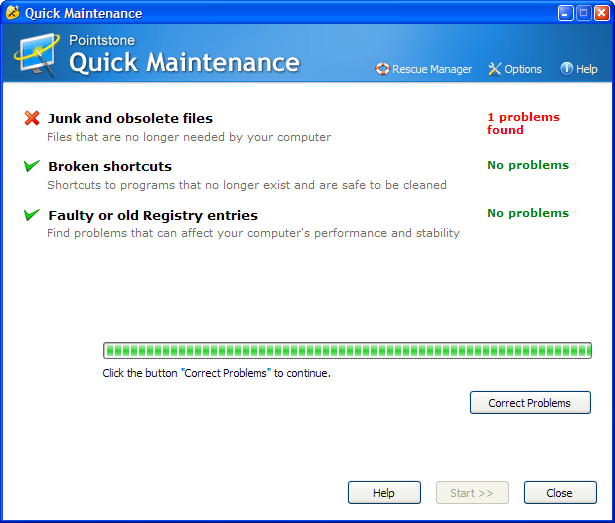Click the blue info Help icon

pyautogui.click(x=567, y=69)
